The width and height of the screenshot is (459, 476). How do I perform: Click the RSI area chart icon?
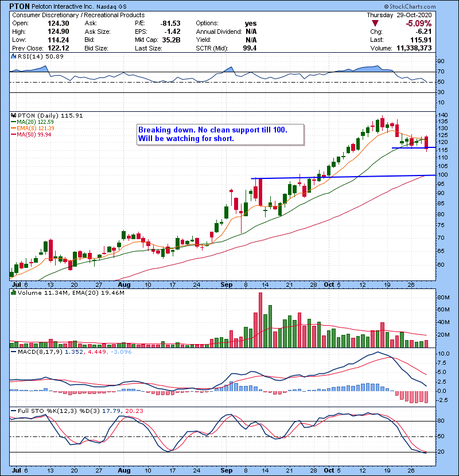(13, 56)
